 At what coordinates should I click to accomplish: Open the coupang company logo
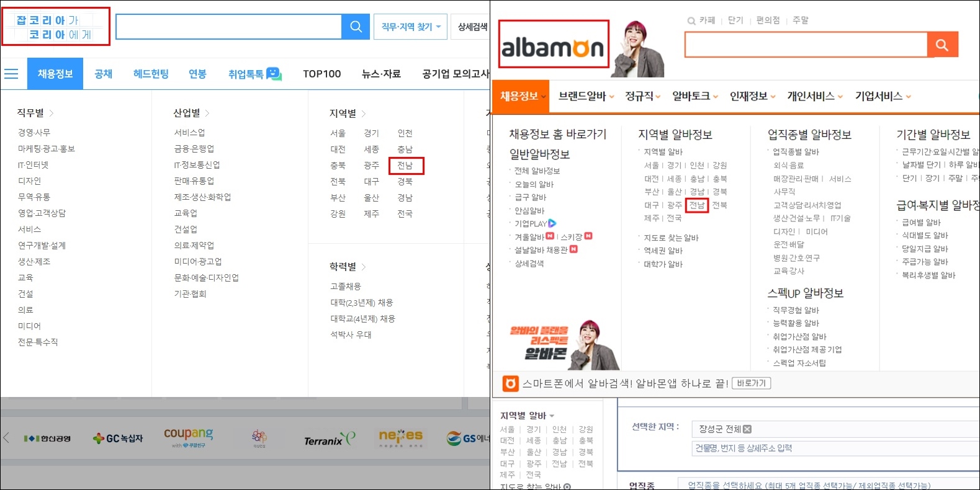pos(189,437)
